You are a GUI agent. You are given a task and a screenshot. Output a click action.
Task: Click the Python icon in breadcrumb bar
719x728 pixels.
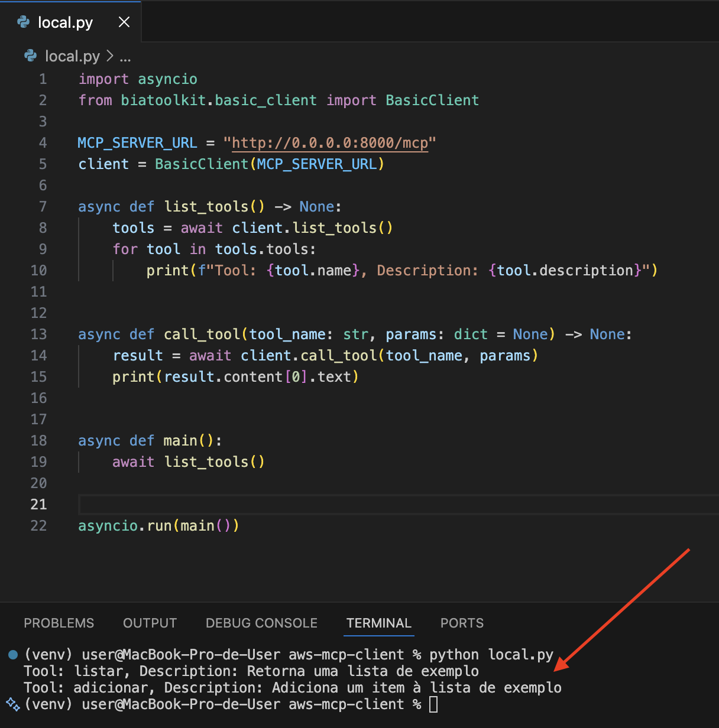tap(30, 56)
